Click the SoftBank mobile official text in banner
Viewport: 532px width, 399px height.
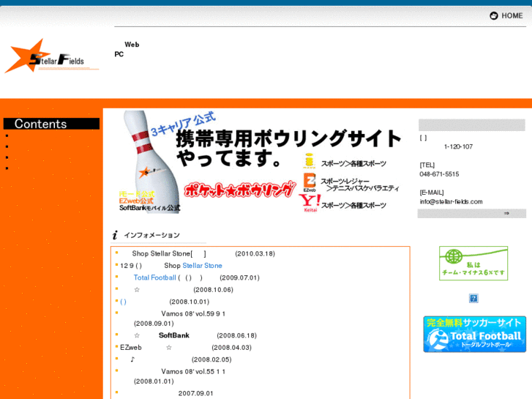point(149,208)
